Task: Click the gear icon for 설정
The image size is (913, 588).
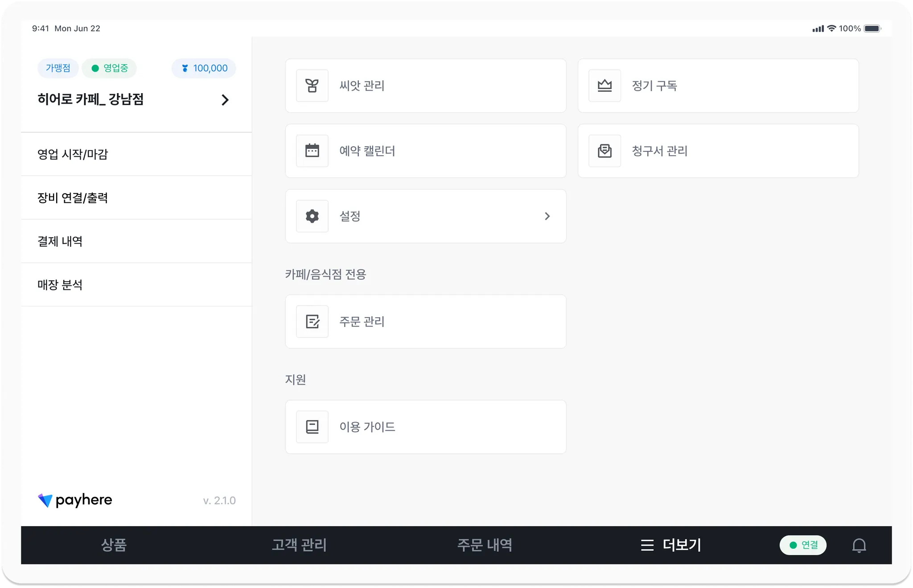Action: [x=312, y=216]
